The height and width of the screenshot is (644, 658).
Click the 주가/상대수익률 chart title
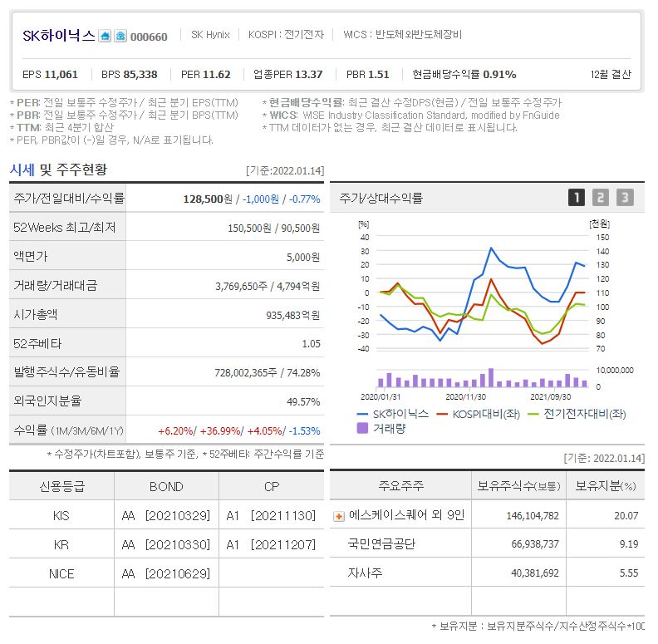tap(381, 198)
